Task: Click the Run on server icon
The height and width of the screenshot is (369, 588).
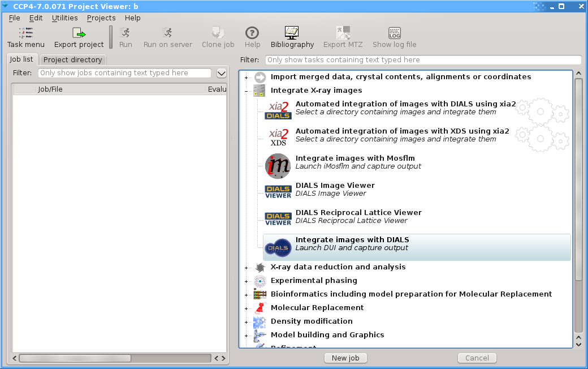Action: click(x=167, y=33)
